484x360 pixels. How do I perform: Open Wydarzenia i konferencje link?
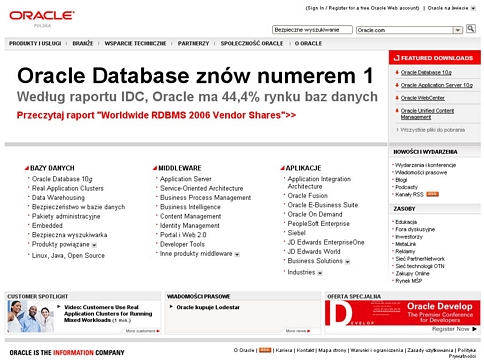pyautogui.click(x=425, y=165)
